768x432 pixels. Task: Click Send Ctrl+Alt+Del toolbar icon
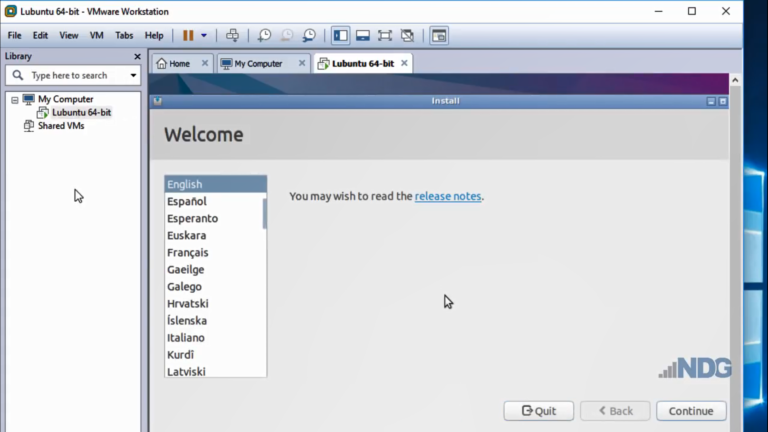tap(232, 35)
